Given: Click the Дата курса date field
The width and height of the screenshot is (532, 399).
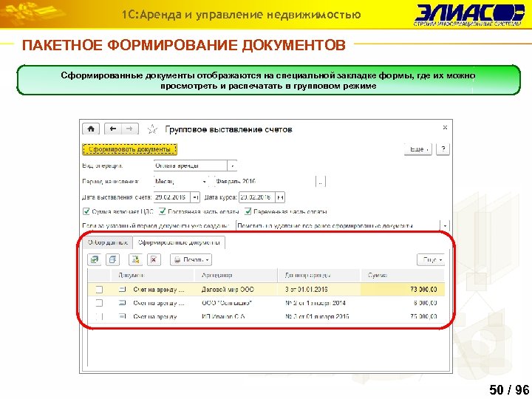Looking at the screenshot, I should tap(257, 197).
